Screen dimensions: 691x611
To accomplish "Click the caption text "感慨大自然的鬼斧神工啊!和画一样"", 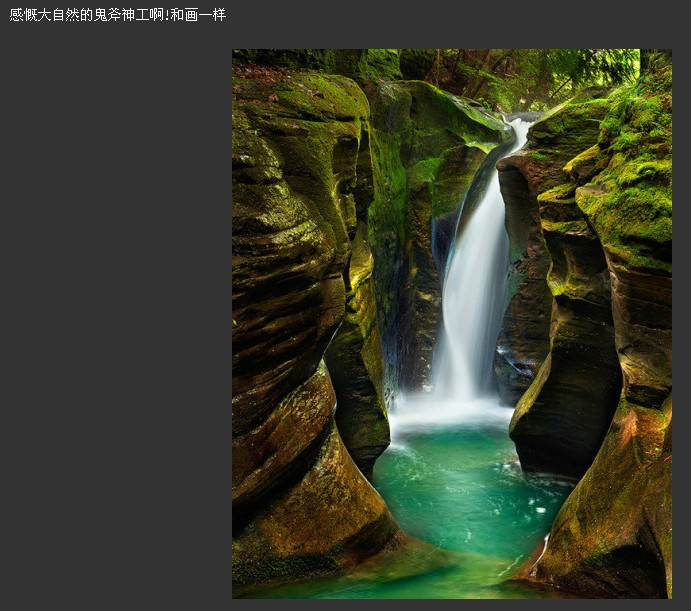I will [x=118, y=15].
